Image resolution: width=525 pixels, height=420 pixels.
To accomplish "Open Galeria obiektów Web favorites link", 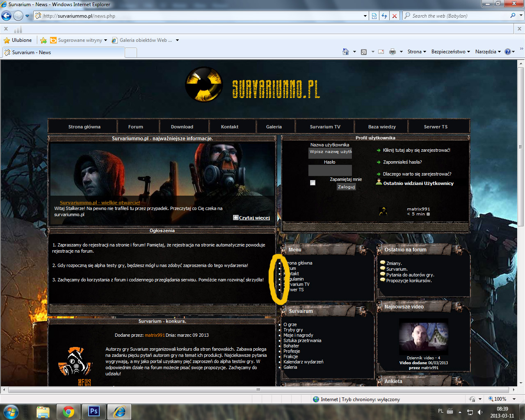I will point(142,40).
